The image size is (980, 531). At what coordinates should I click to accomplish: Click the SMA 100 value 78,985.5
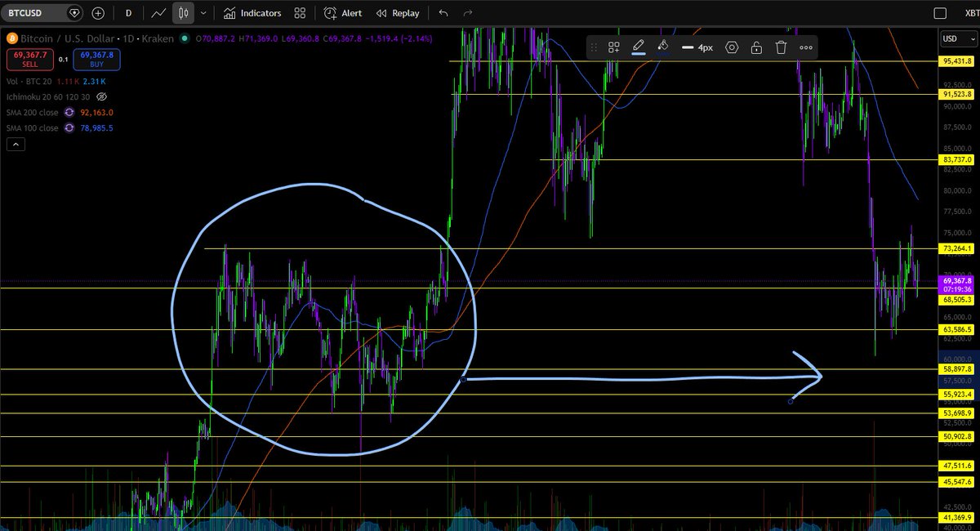coord(97,128)
